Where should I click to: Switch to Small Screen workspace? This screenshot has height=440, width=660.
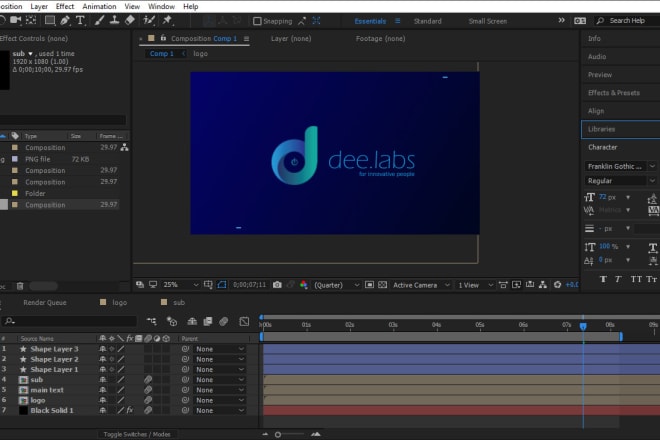pyautogui.click(x=488, y=21)
